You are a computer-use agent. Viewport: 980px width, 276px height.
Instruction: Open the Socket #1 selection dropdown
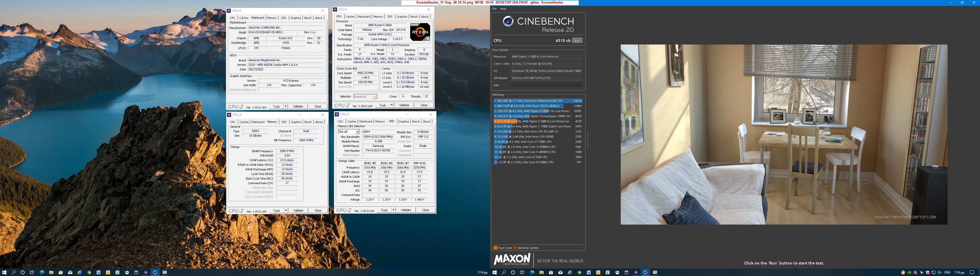pyautogui.click(x=365, y=96)
